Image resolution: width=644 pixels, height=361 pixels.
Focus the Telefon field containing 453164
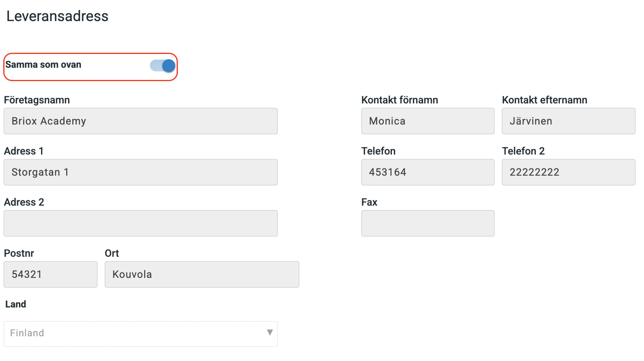[428, 172]
